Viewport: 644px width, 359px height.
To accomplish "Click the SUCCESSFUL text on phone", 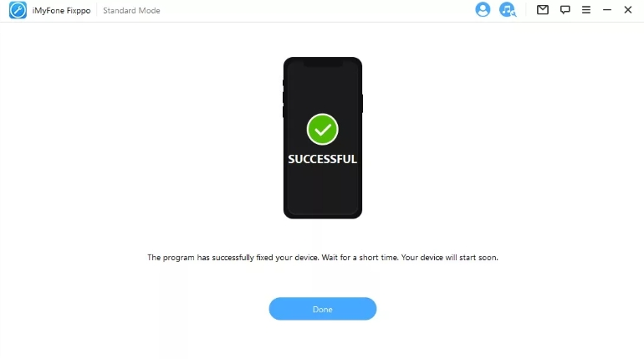I will click(322, 159).
